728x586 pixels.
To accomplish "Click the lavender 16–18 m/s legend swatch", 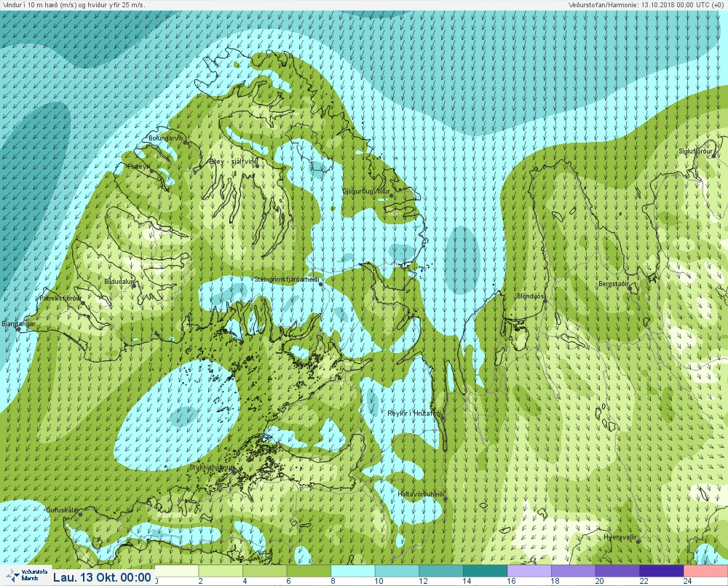I will (530, 571).
